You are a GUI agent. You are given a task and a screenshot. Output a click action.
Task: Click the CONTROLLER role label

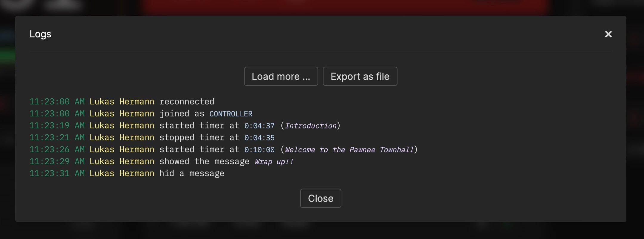pos(230,114)
